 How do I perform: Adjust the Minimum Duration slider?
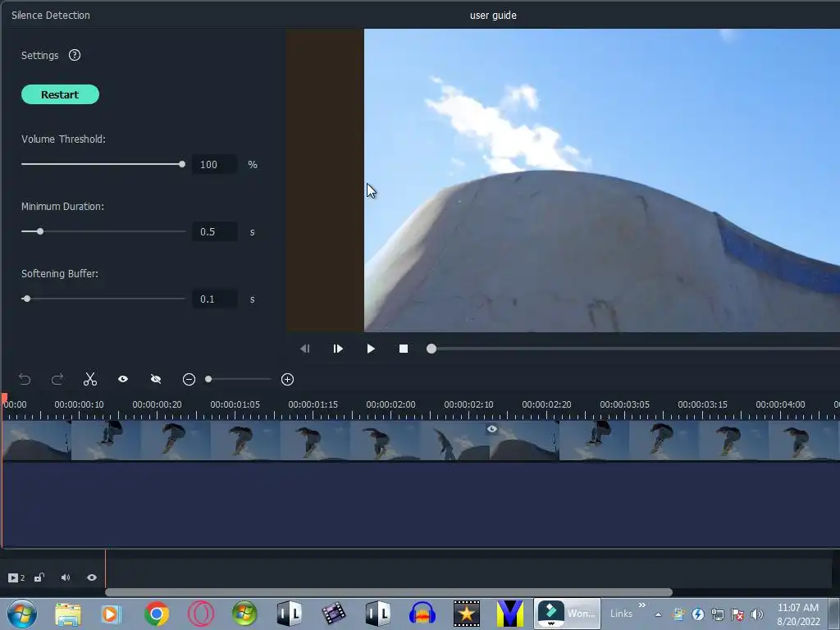103,231
